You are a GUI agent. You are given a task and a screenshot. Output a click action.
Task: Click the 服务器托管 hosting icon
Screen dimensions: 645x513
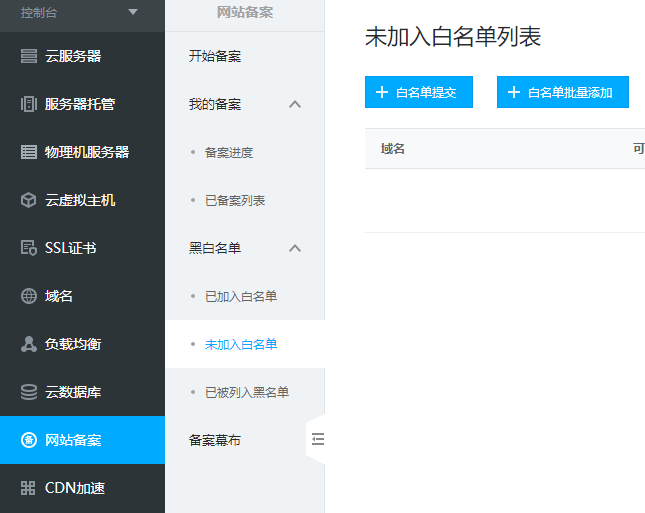point(28,104)
